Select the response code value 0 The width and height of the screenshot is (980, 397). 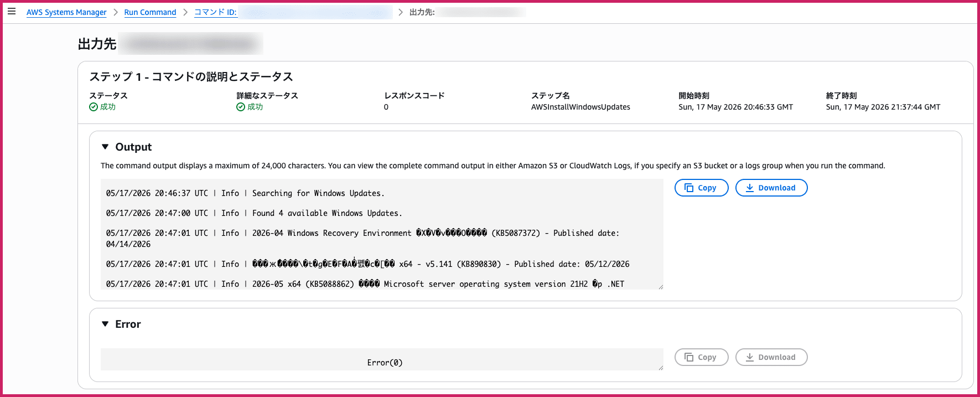pos(386,107)
